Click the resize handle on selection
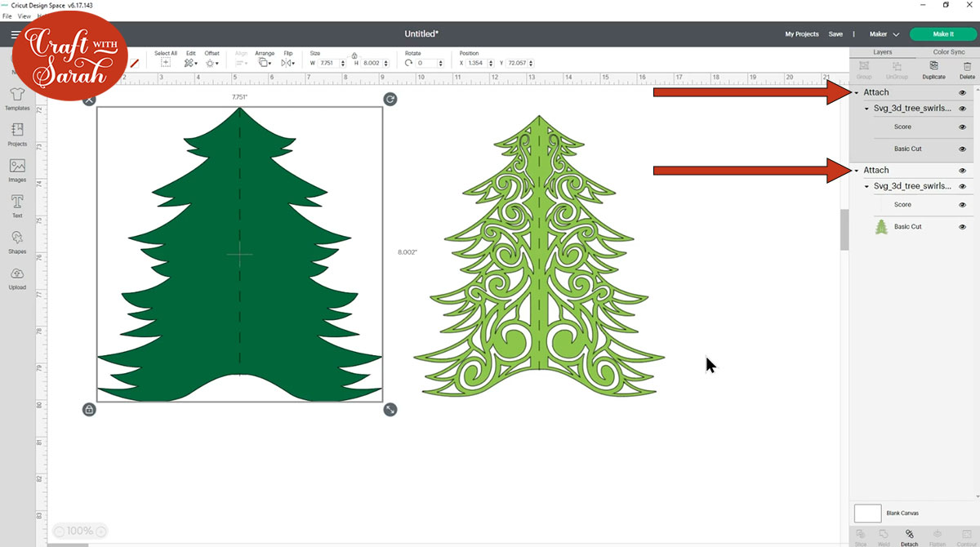The height and width of the screenshot is (547, 980). coord(390,409)
